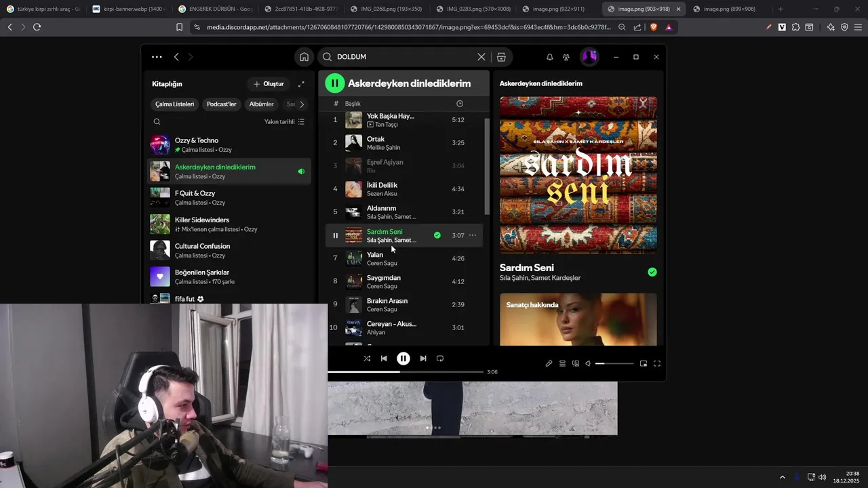Open lyrics microphone icon in player bar
The height and width of the screenshot is (488, 868).
[x=549, y=364]
